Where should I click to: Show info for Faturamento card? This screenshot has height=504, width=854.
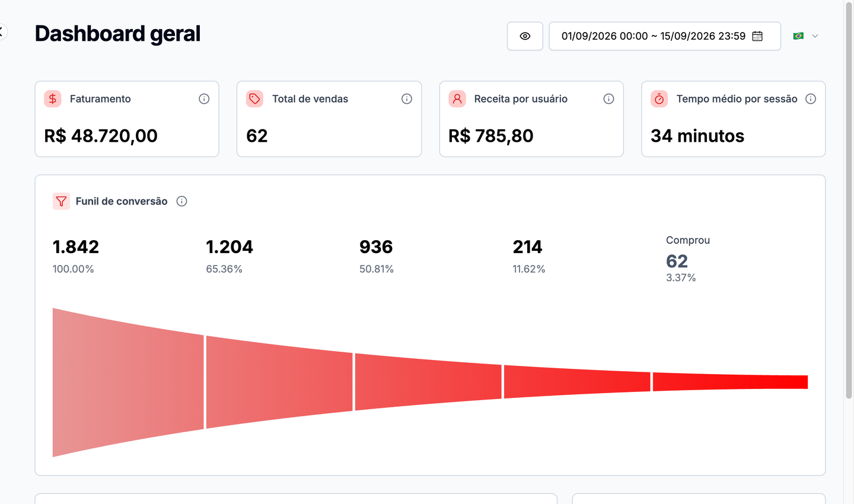pos(204,99)
